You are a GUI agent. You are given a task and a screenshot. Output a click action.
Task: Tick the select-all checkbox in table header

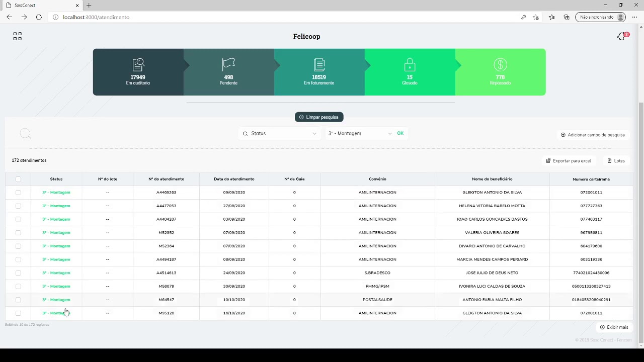click(x=18, y=179)
